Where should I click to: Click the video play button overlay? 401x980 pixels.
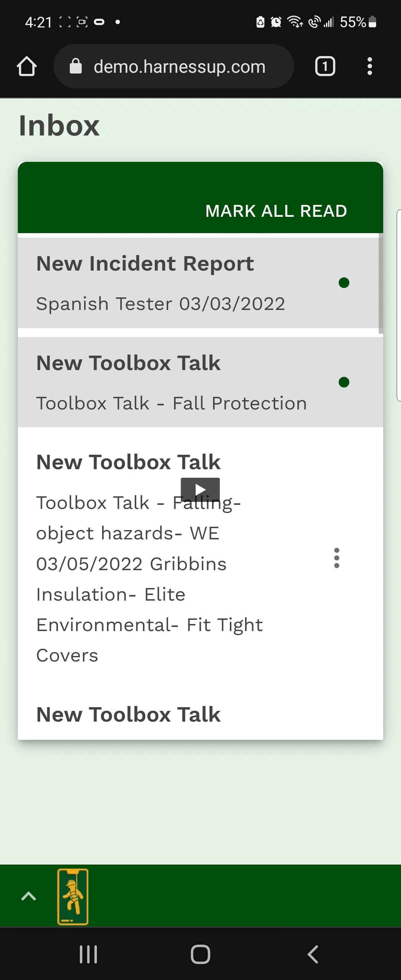200,489
